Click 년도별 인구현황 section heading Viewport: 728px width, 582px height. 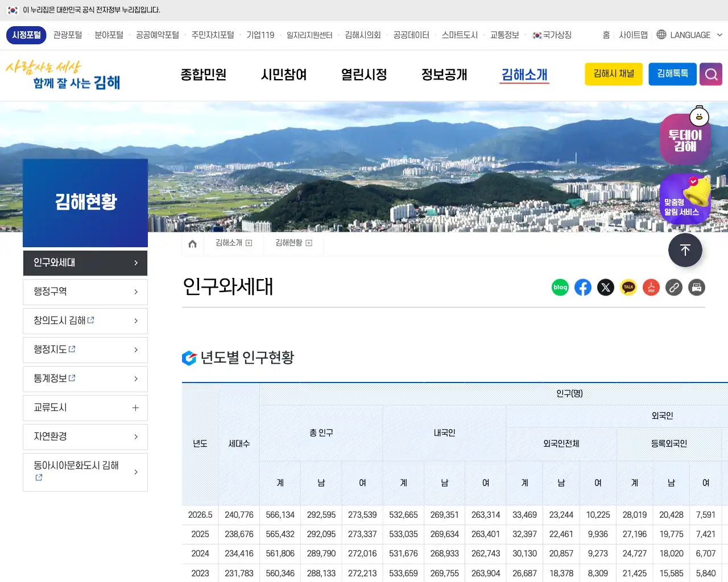click(x=247, y=358)
